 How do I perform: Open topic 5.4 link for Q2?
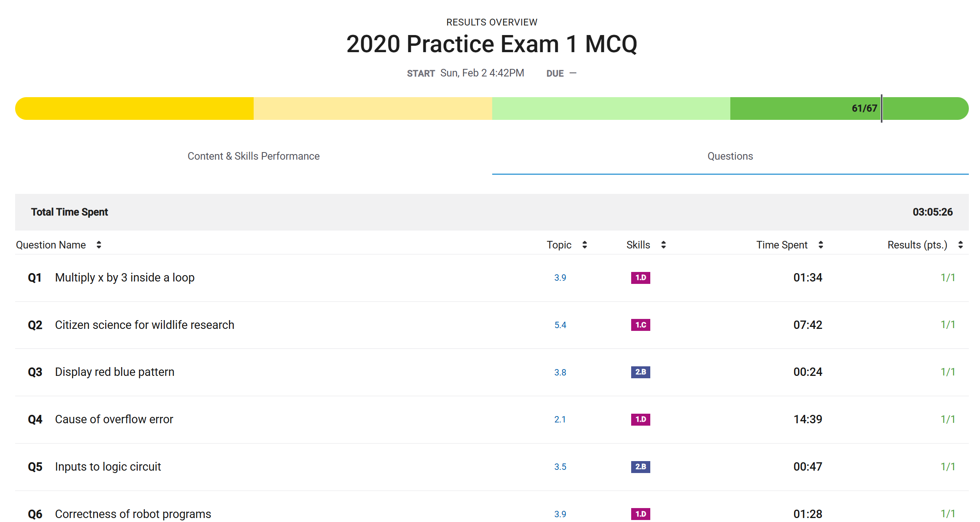560,325
